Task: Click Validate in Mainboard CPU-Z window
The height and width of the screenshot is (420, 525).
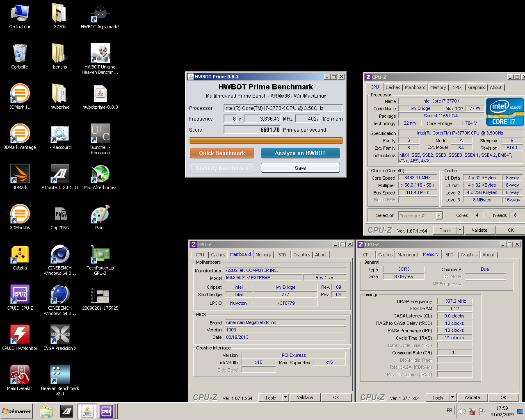Action: coord(305,397)
